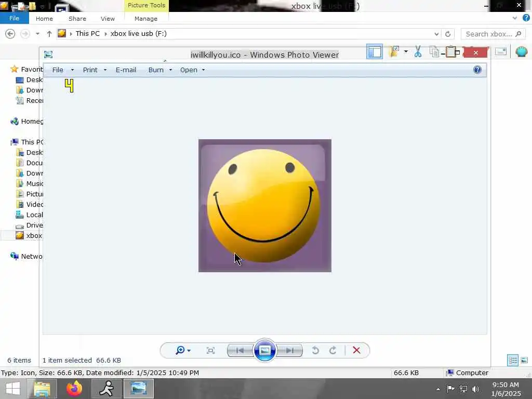Open File Explorer from taskbar
532x399 pixels.
(x=42, y=389)
